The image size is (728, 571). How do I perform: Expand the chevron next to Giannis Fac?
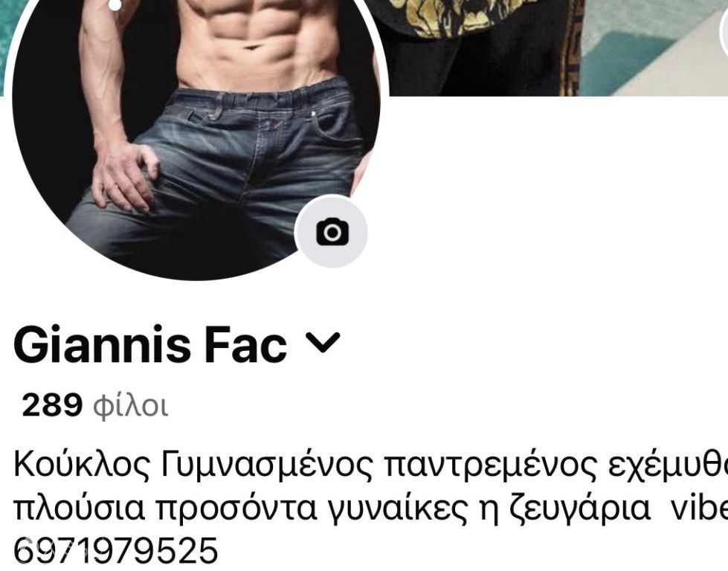point(323,343)
